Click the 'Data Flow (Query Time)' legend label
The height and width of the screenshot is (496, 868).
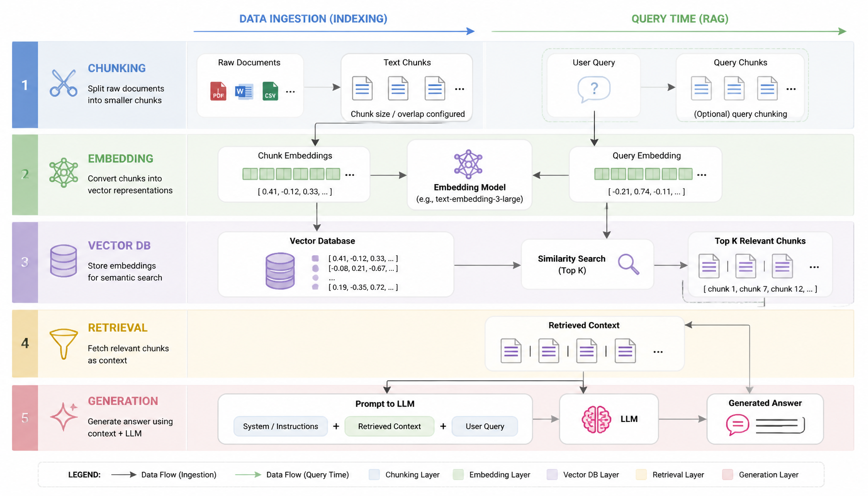(308, 475)
